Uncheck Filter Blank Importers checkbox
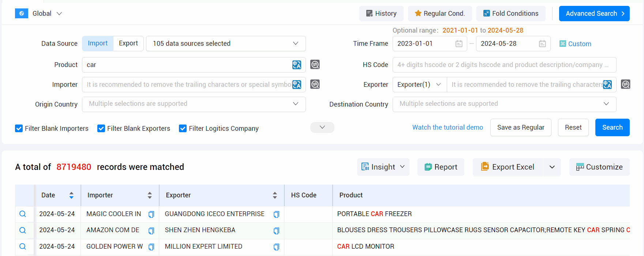 (19, 129)
